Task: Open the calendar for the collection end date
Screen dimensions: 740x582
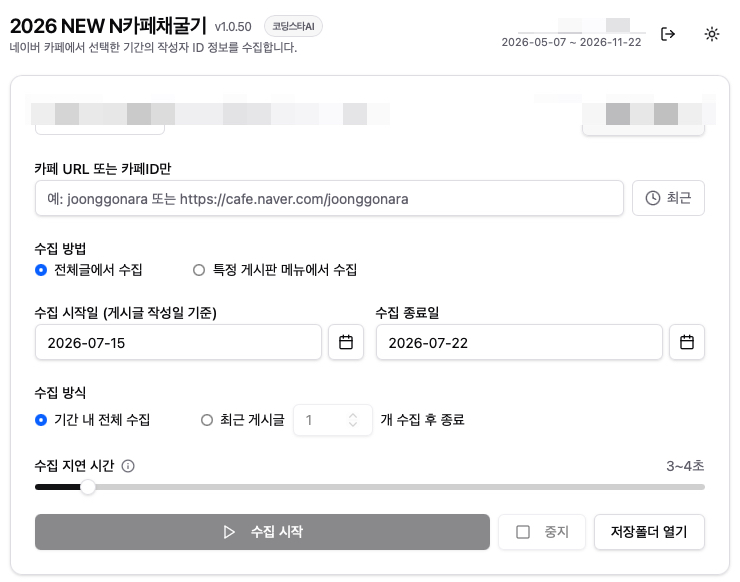Action: coord(687,342)
